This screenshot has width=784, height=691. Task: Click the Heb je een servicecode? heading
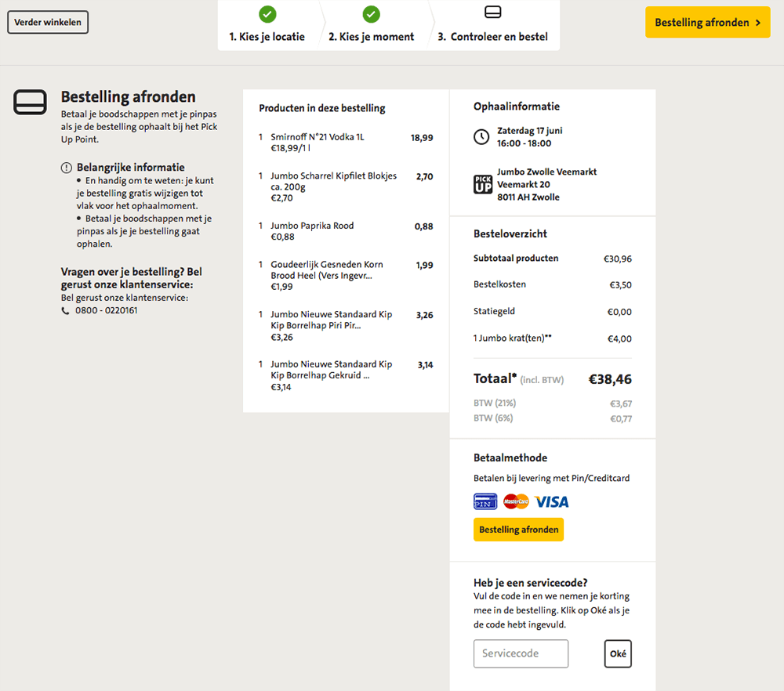click(x=531, y=583)
